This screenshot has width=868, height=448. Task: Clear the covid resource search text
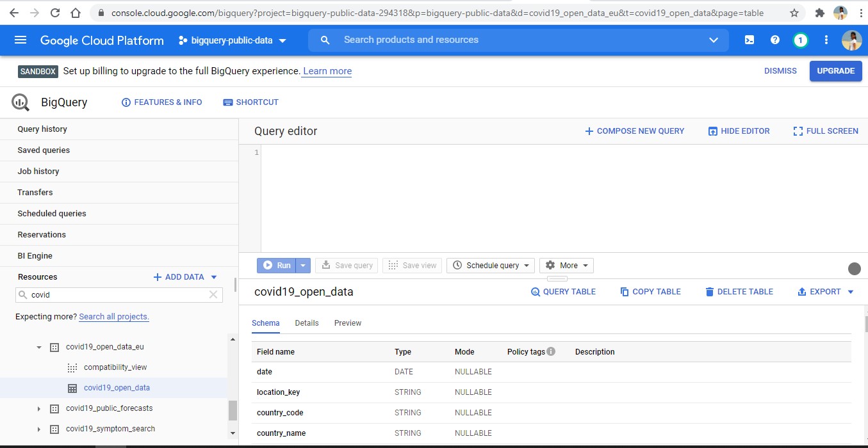point(213,294)
